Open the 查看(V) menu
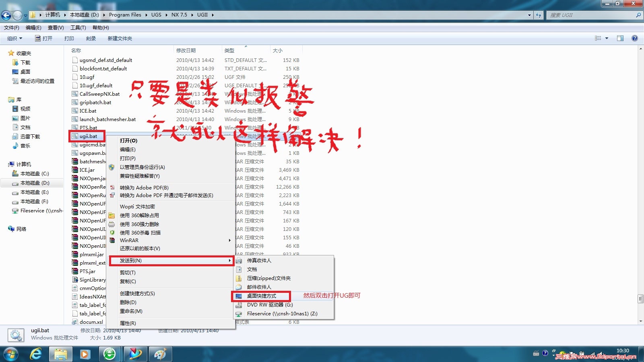The image size is (644, 362). pyautogui.click(x=56, y=28)
